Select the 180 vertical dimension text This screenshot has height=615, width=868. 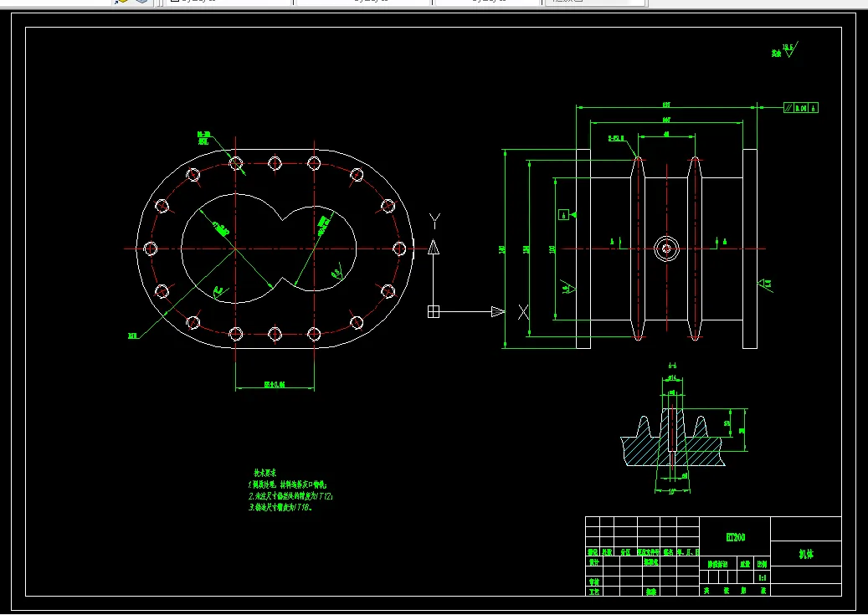503,249
